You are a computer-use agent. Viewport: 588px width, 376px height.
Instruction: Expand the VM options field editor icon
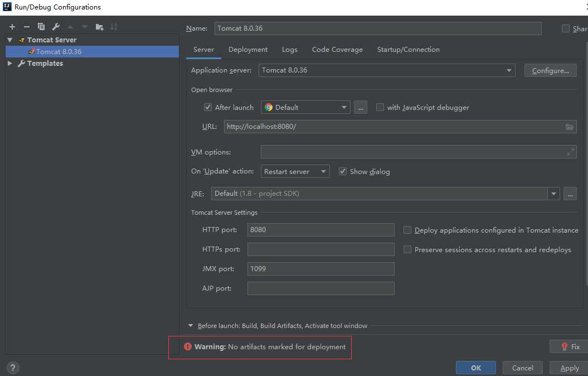(x=570, y=152)
